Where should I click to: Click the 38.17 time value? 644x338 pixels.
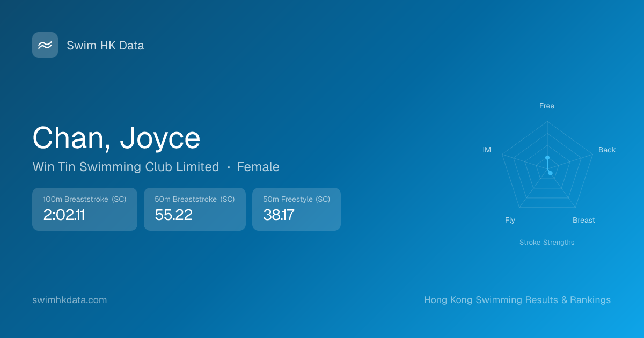click(x=279, y=215)
